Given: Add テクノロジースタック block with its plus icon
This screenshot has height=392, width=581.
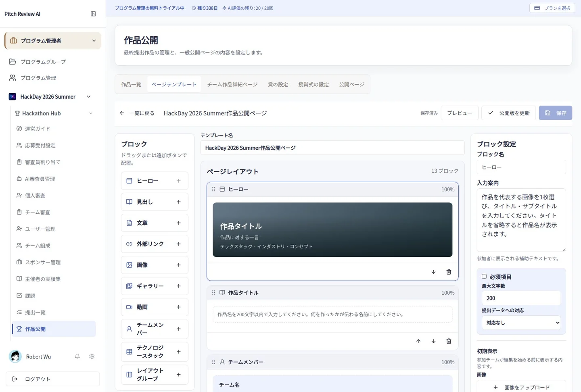Looking at the screenshot, I should coord(179,352).
